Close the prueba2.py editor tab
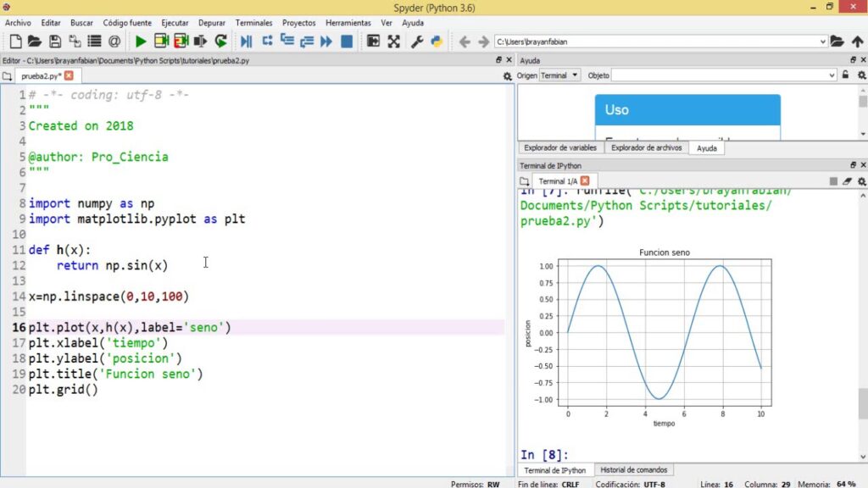This screenshot has width=868, height=488. click(69, 75)
